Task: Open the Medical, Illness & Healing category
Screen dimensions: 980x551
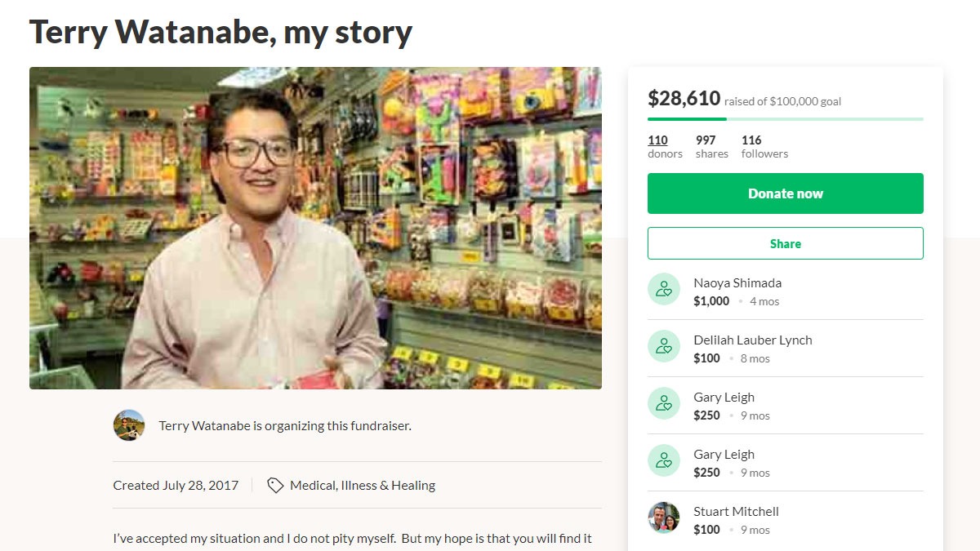Action: pos(363,485)
